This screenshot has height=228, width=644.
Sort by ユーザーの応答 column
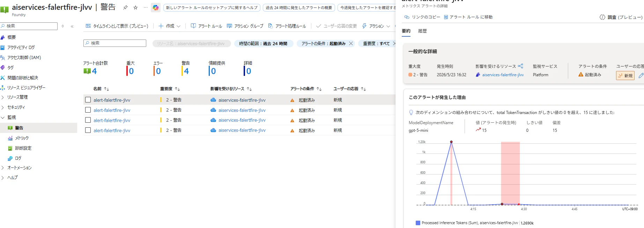click(350, 89)
